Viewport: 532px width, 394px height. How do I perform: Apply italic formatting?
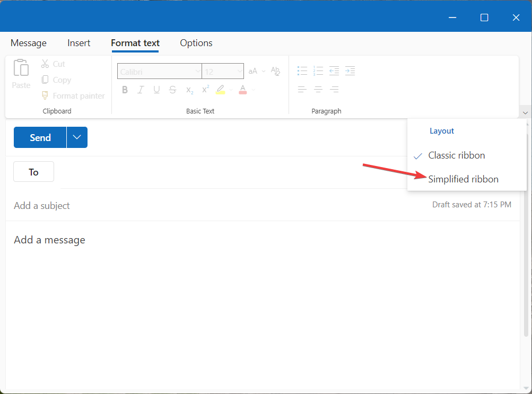141,89
